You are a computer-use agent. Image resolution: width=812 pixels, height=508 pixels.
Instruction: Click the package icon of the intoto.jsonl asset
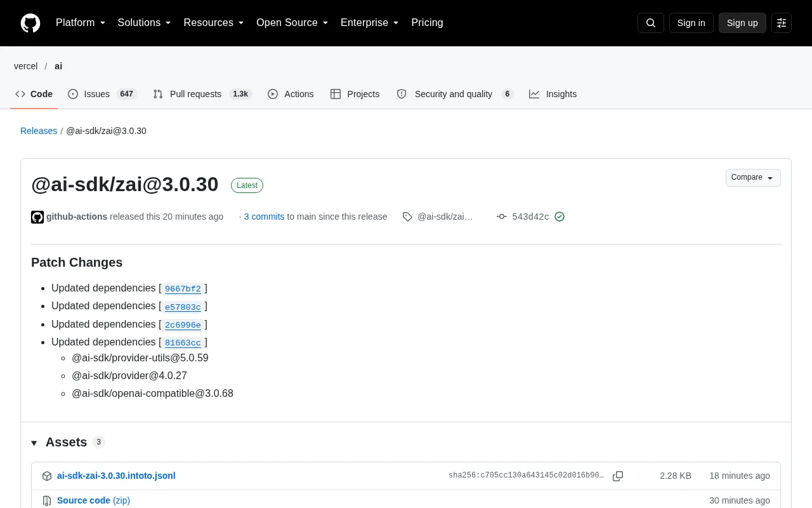tap(47, 476)
